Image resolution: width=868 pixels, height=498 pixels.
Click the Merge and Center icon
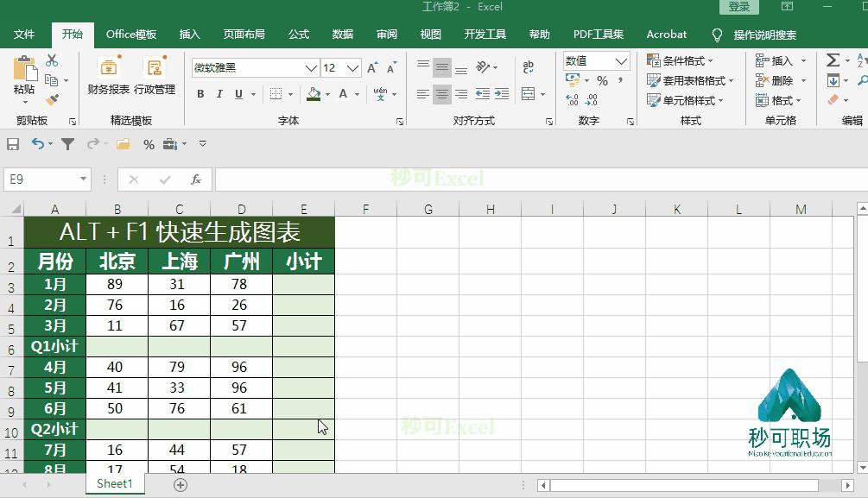pyautogui.click(x=529, y=95)
